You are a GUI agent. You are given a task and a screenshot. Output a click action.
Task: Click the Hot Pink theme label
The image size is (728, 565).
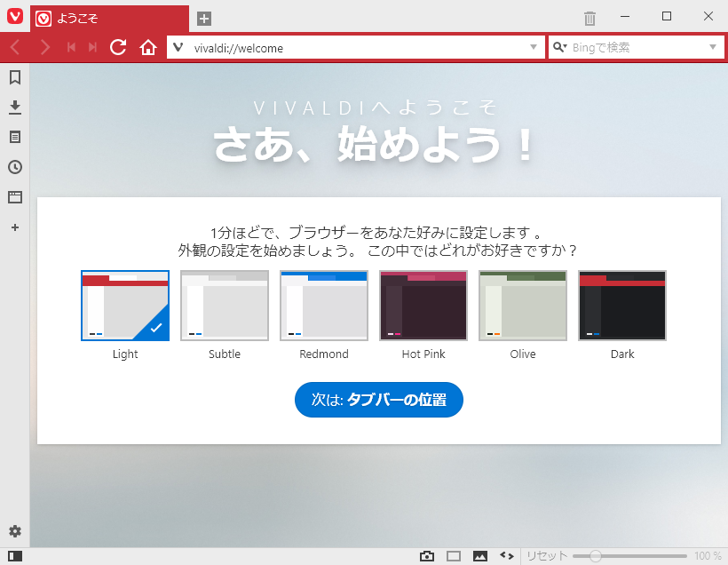coord(423,354)
